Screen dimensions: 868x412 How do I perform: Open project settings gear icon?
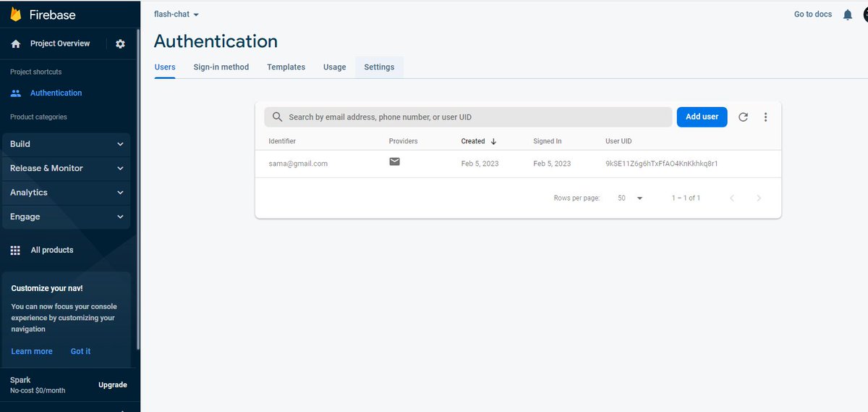pyautogui.click(x=120, y=43)
